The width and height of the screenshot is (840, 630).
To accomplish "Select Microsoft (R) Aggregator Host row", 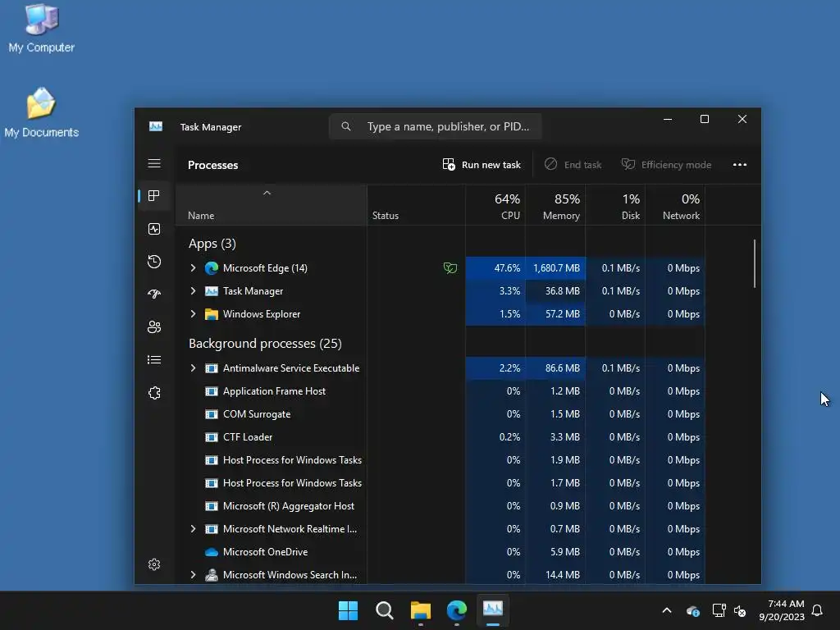I will pyautogui.click(x=441, y=505).
